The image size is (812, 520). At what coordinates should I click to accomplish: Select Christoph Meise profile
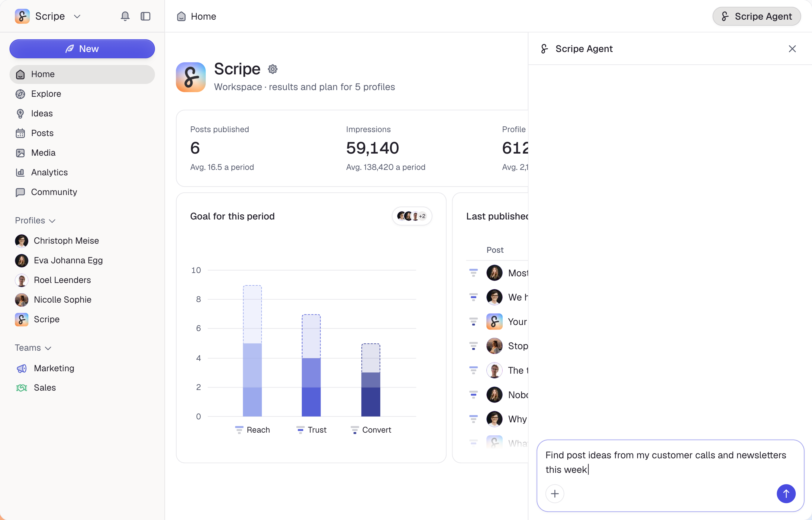tap(82, 241)
